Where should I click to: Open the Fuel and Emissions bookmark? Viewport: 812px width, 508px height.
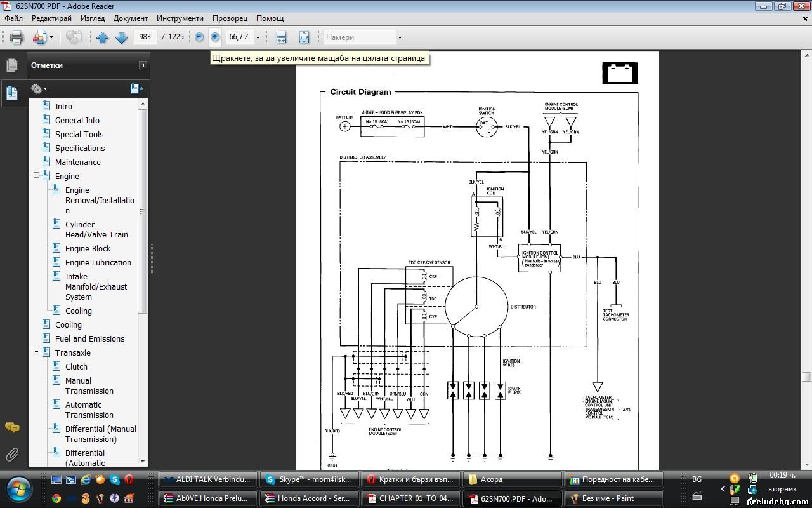tap(89, 338)
